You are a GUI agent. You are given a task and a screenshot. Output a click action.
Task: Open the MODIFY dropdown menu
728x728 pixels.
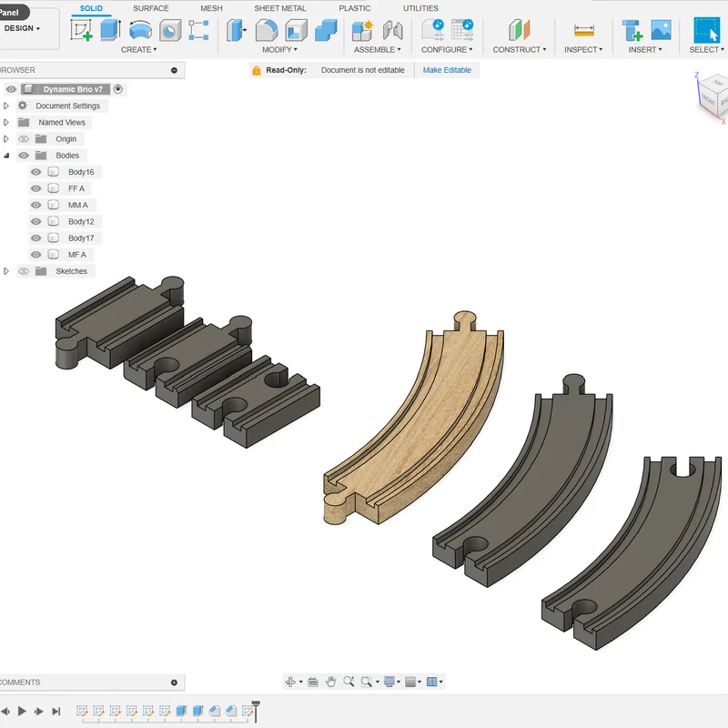coord(279,50)
